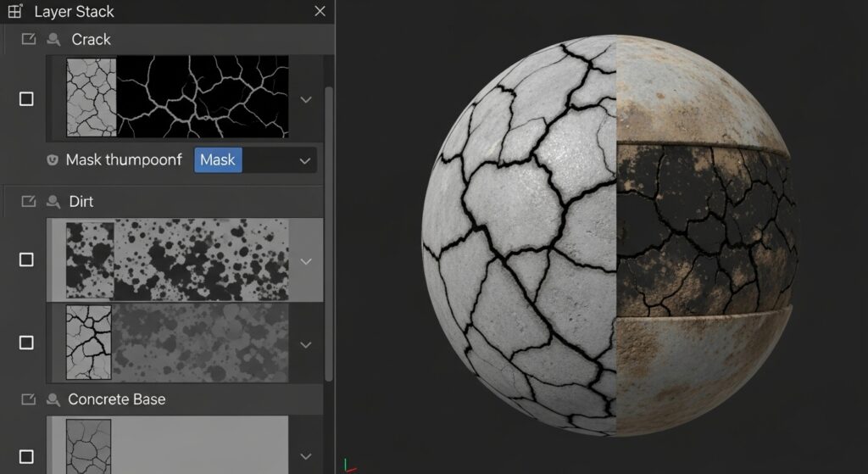Click the Layer Stack vertical scrollbar

coord(329,229)
